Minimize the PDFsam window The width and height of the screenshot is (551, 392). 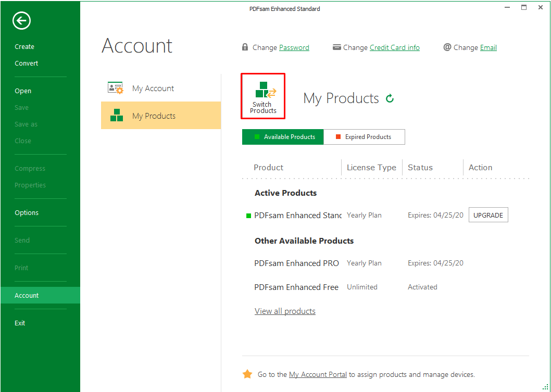[x=507, y=7]
